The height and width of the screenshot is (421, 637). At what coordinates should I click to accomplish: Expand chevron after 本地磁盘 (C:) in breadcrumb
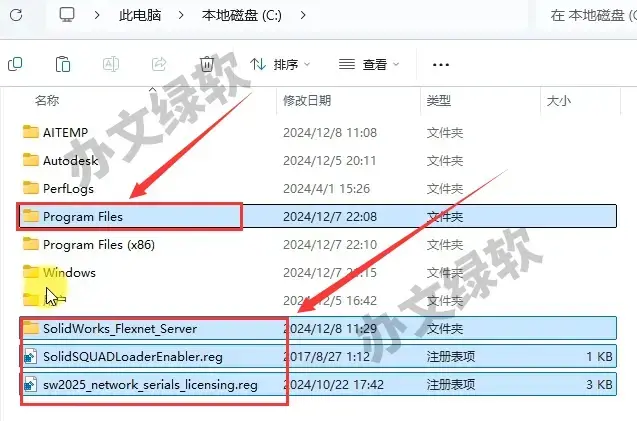[303, 15]
